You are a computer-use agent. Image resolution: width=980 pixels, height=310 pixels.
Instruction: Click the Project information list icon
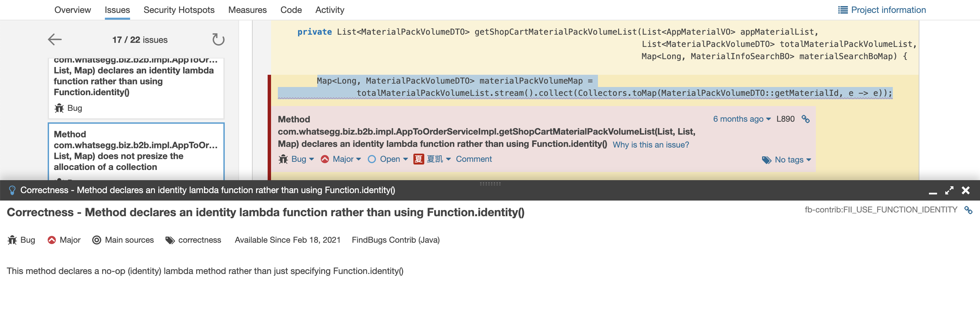[843, 10]
